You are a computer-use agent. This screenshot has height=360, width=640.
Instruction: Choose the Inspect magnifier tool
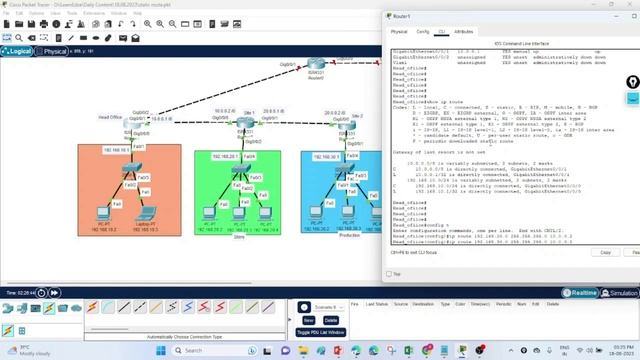click(19, 38)
